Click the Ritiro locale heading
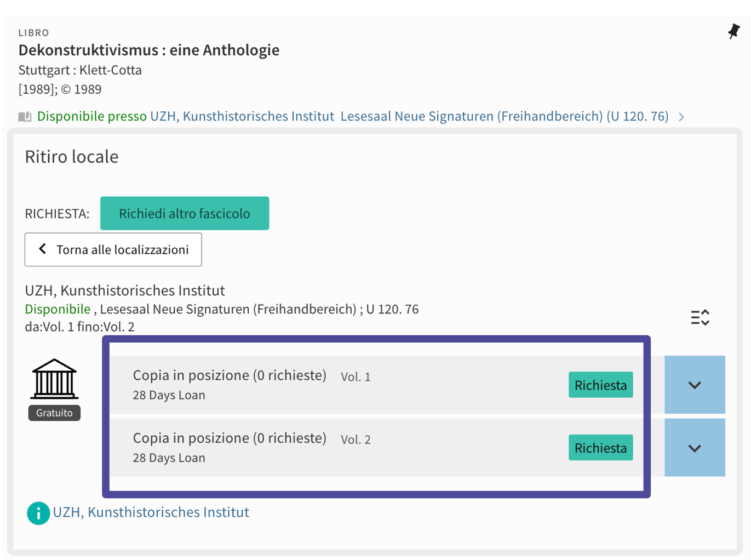 pyautogui.click(x=72, y=157)
